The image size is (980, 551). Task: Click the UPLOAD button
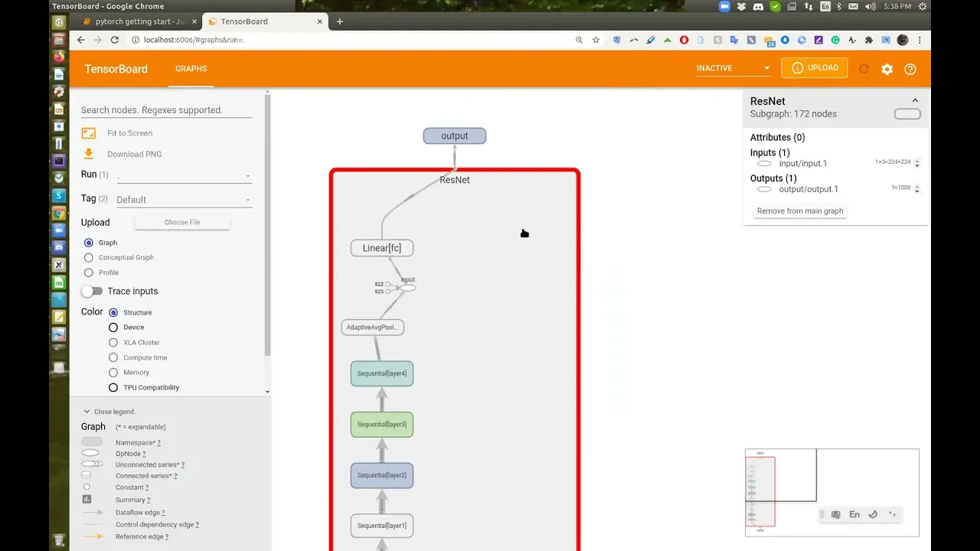click(x=815, y=68)
